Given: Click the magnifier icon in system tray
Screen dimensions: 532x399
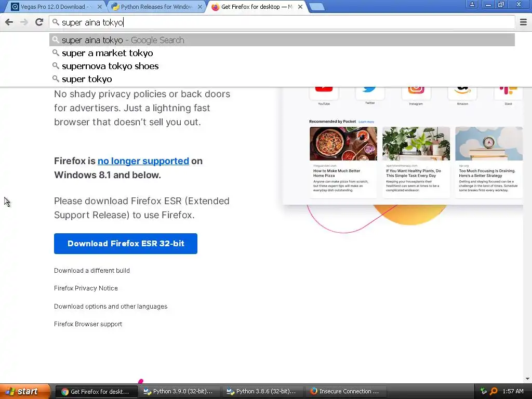Looking at the screenshot, I should coord(494,391).
